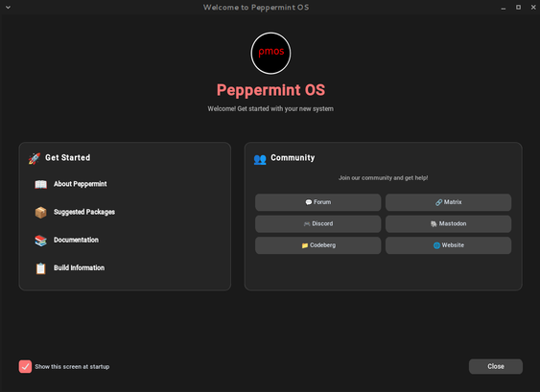540x392 pixels.
Task: Maximize the Welcome to Peppermint OS window
Action: pos(518,8)
